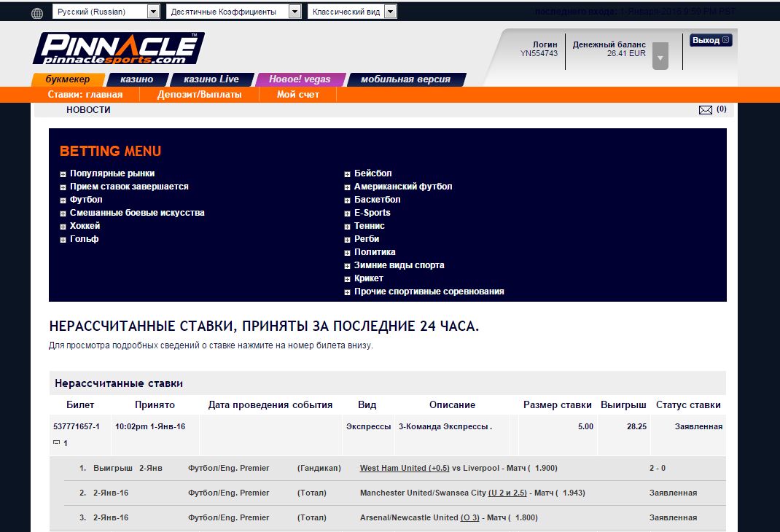
Task: Click the West Ham United (+0.5) link
Action: [x=405, y=469]
